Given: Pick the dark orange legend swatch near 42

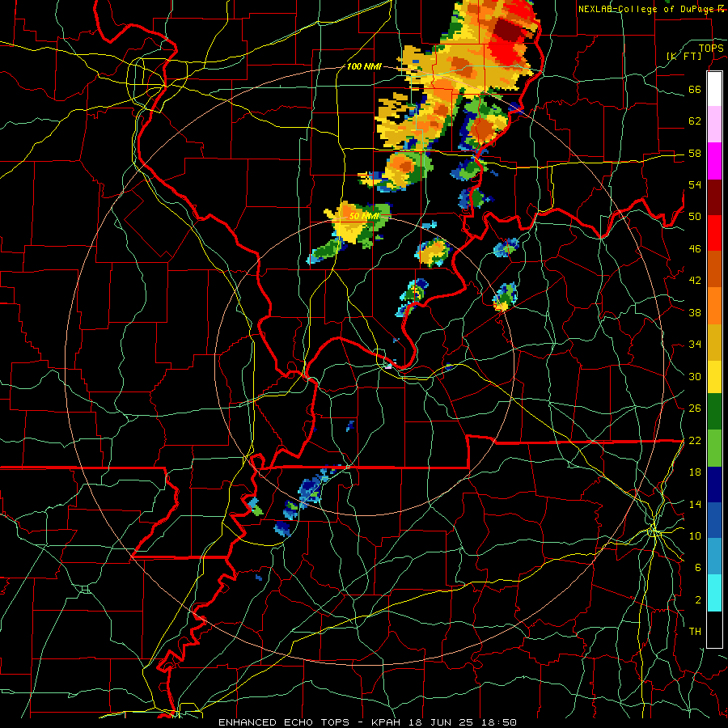Looking at the screenshot, I should [714, 269].
